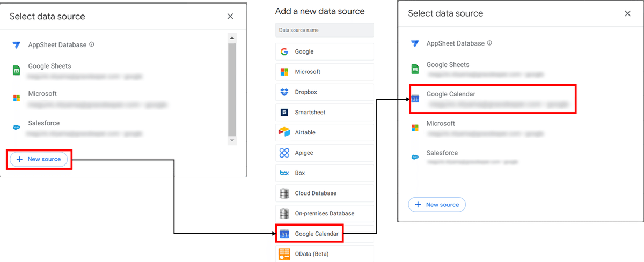Choose the On-premises Database source button

click(325, 213)
